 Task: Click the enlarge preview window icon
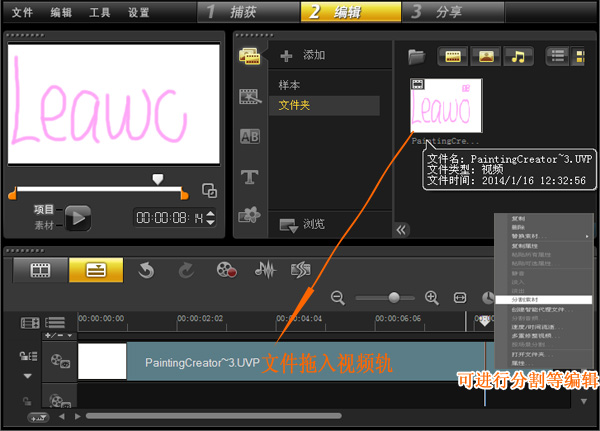point(209,190)
